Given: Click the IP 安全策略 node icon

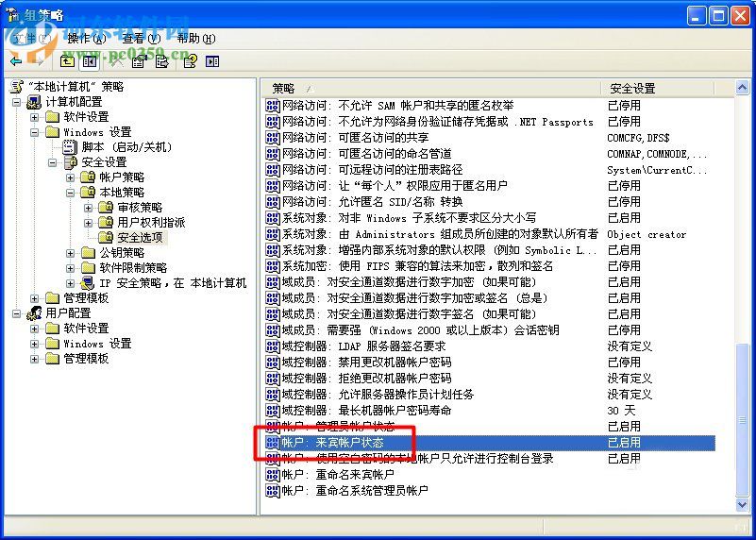Looking at the screenshot, I should [x=88, y=283].
